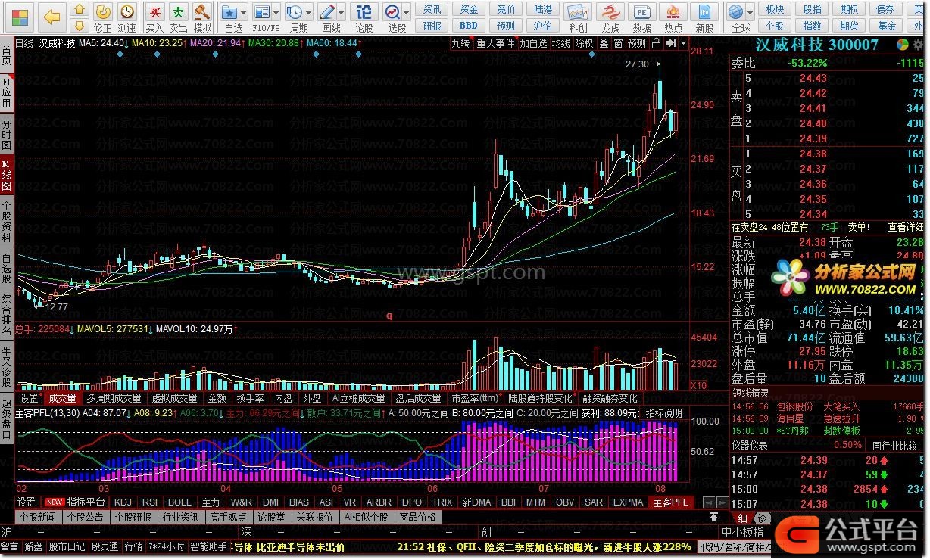Click 查看详细 view details link
Viewport: 930px width, 560px height.
pos(907,227)
